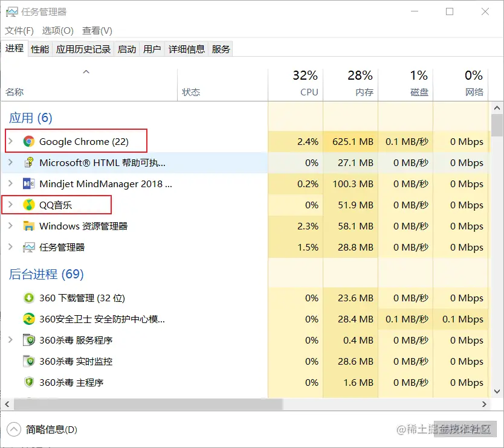Image resolution: width=504 pixels, height=448 pixels.
Task: Click the 360安全卫士 防护中心 icon
Action: (x=28, y=319)
